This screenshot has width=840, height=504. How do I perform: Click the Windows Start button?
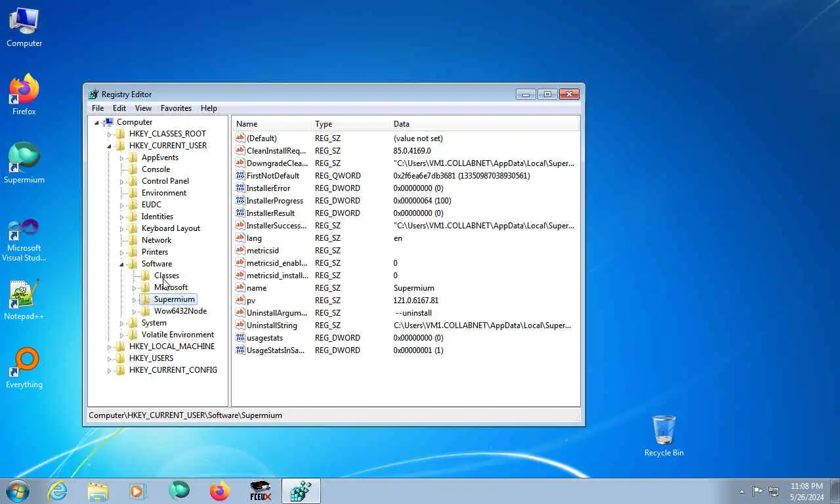[17, 491]
